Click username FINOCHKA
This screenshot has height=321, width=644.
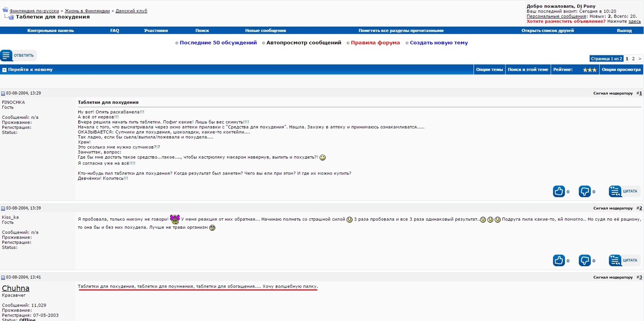[13, 103]
